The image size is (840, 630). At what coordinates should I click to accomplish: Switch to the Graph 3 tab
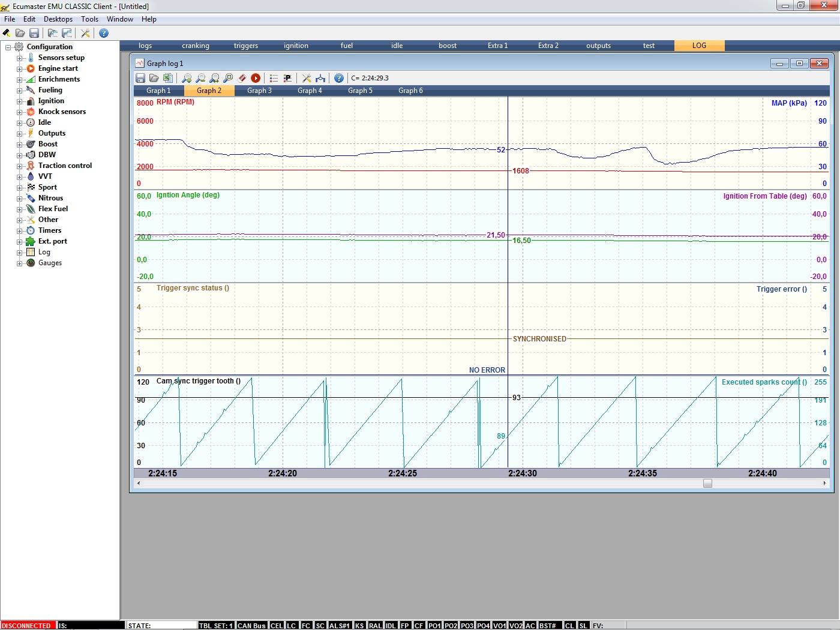point(259,91)
